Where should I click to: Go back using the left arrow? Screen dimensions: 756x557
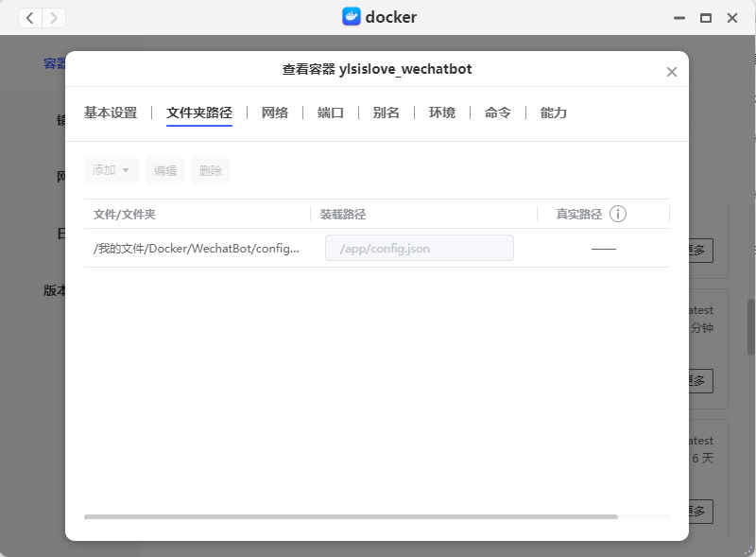30,17
